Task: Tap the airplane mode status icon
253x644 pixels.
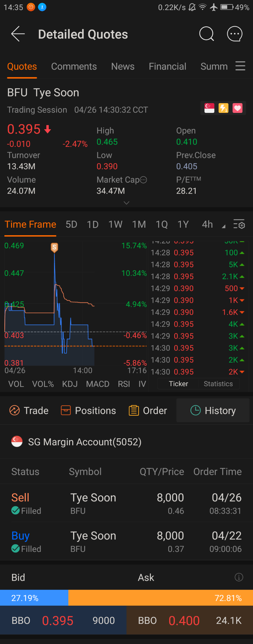Action: pyautogui.click(x=214, y=7)
